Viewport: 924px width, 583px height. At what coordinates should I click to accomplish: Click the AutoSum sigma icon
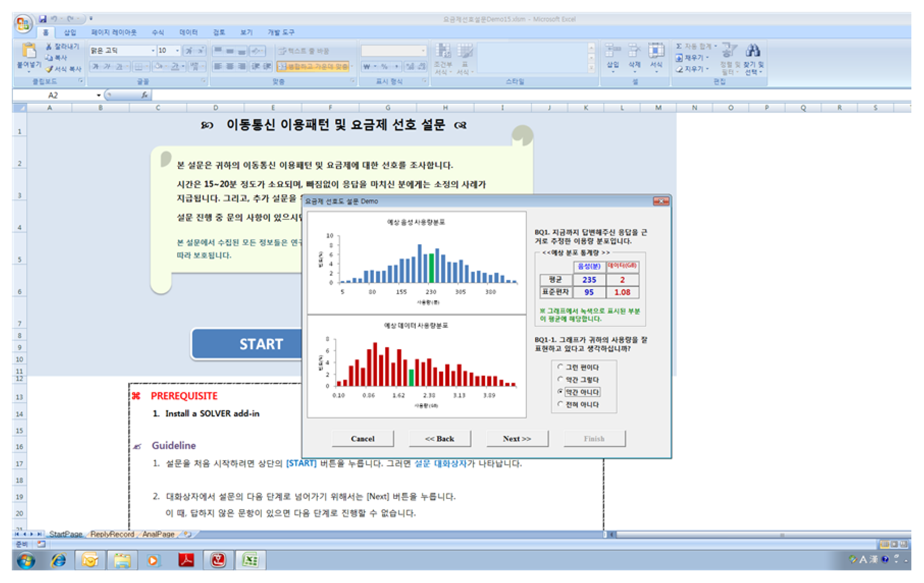[678, 46]
